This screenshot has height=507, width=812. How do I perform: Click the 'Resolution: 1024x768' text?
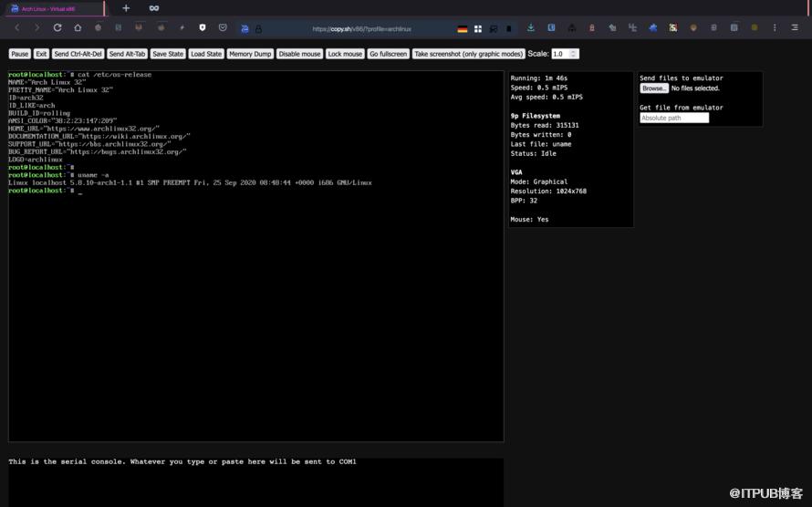pyautogui.click(x=548, y=191)
